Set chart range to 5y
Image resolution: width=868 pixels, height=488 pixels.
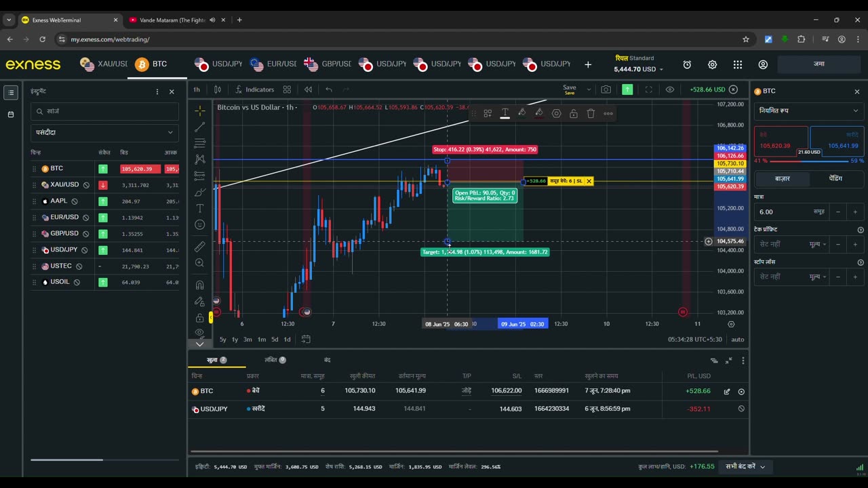click(x=223, y=340)
